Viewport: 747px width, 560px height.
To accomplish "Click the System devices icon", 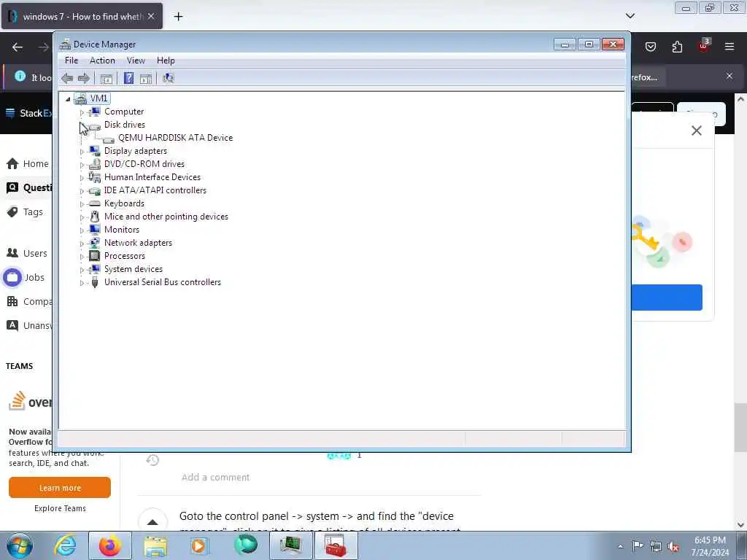I will 94,269.
